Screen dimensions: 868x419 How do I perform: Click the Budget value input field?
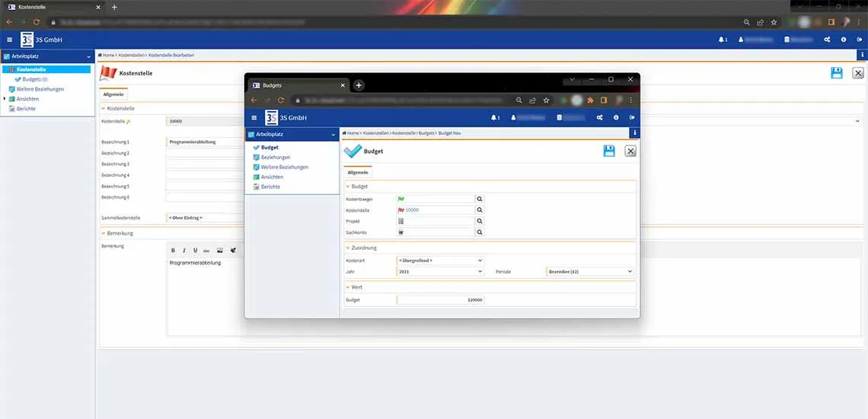pos(440,300)
